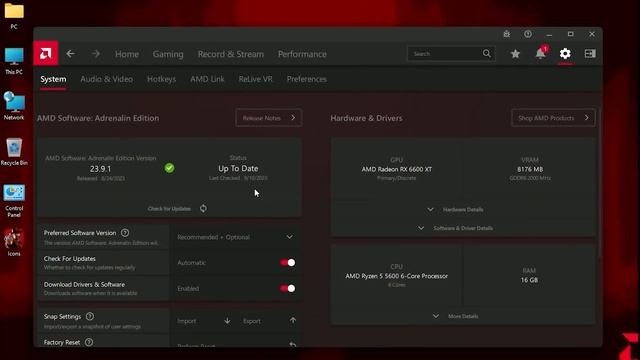Go back with the left arrow
Image resolution: width=640 pixels, height=360 pixels.
(x=71, y=54)
